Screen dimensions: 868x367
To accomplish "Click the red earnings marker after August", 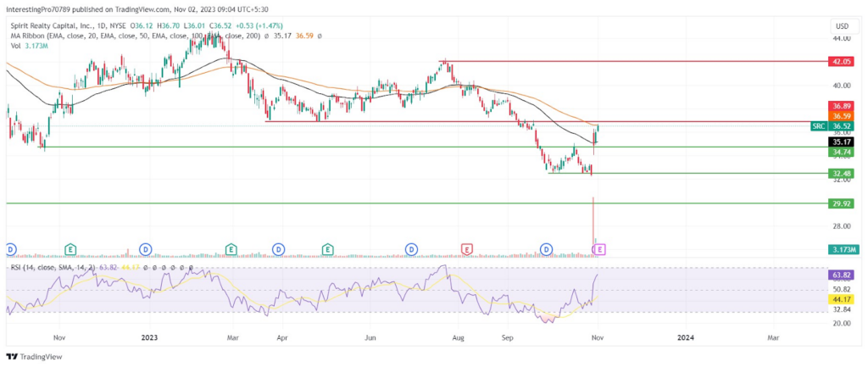I will [468, 250].
